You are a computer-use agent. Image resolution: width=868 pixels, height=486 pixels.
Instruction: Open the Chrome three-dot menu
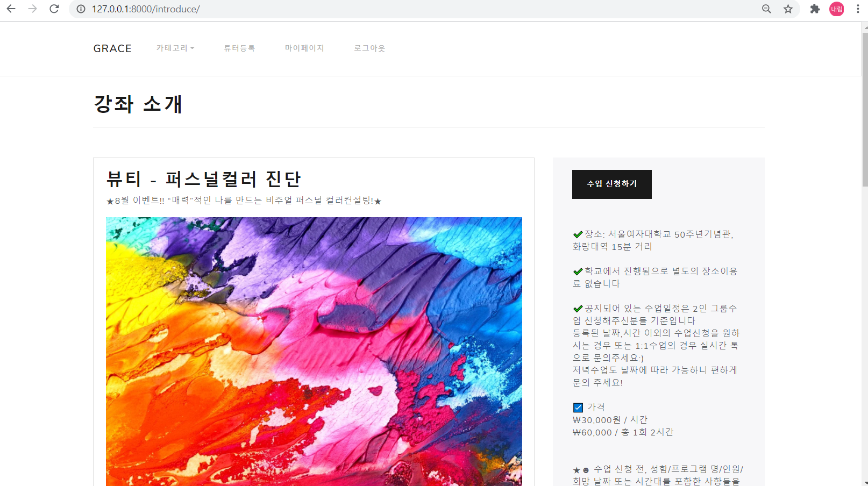click(859, 9)
